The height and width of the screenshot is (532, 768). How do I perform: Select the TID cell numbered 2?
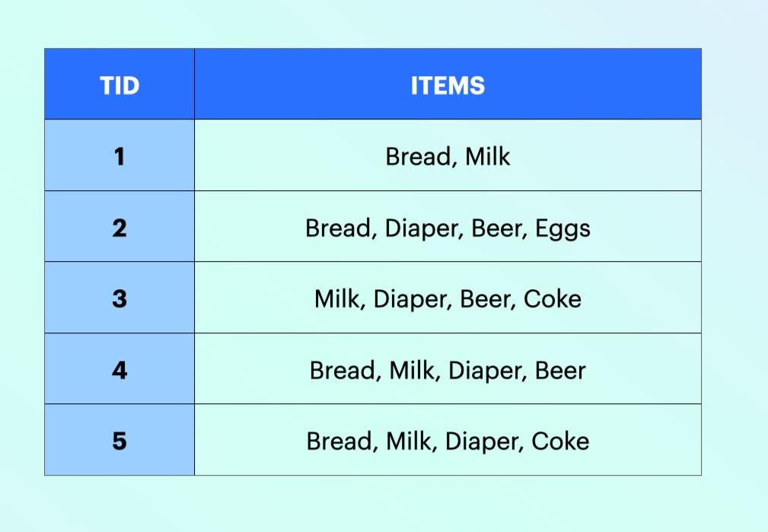coord(120,226)
